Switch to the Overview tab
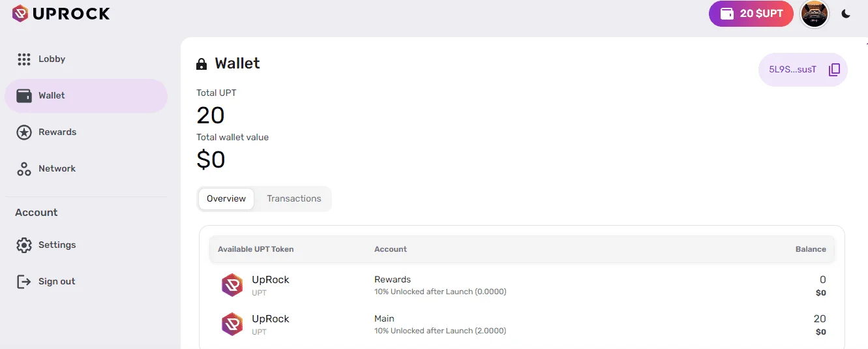Viewport: 868px width, 349px height. 226,199
